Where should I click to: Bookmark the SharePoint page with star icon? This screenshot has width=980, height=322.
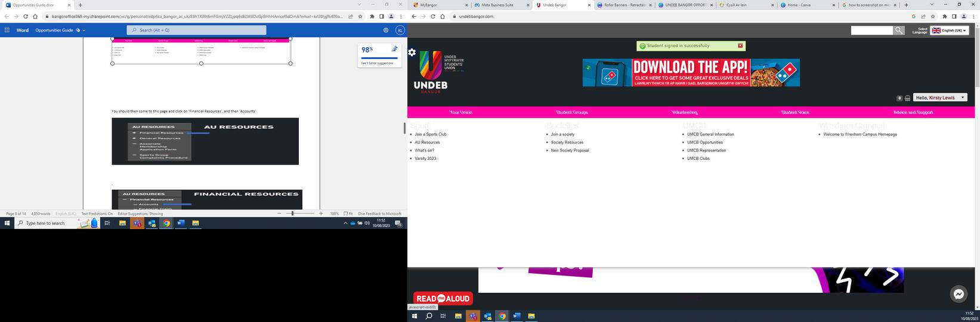[x=360, y=16]
